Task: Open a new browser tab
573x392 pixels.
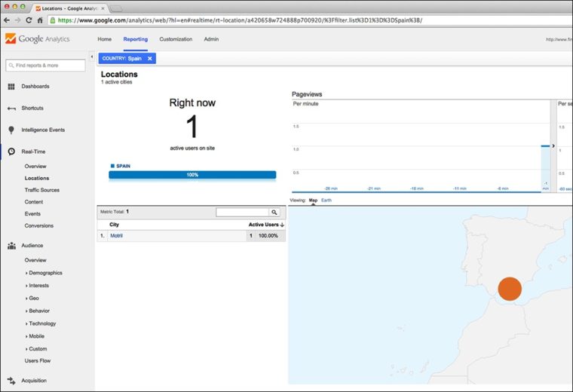Action: click(x=116, y=8)
